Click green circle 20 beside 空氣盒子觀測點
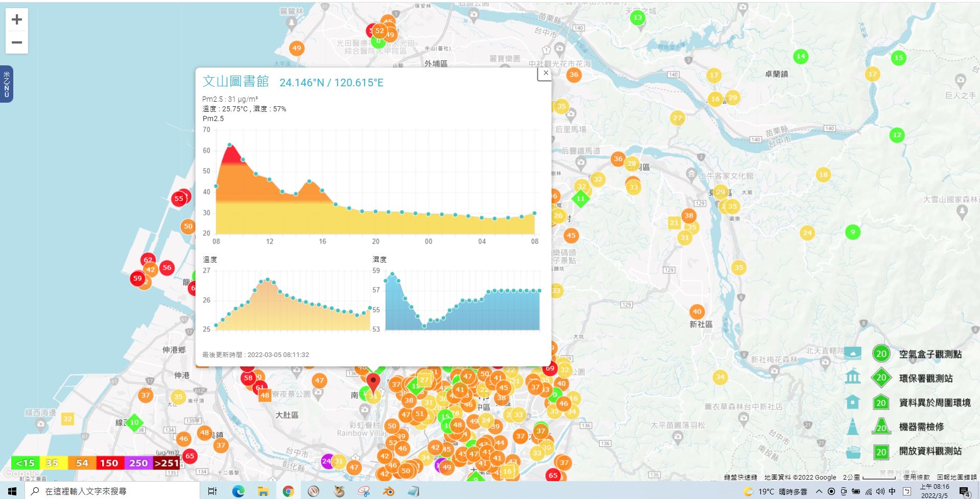 tap(881, 353)
